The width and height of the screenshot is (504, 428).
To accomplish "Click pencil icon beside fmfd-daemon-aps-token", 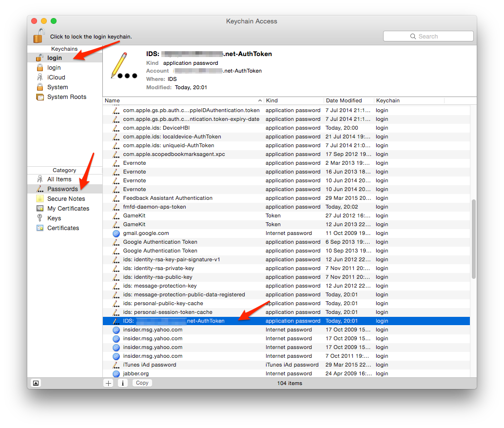I will [x=116, y=207].
